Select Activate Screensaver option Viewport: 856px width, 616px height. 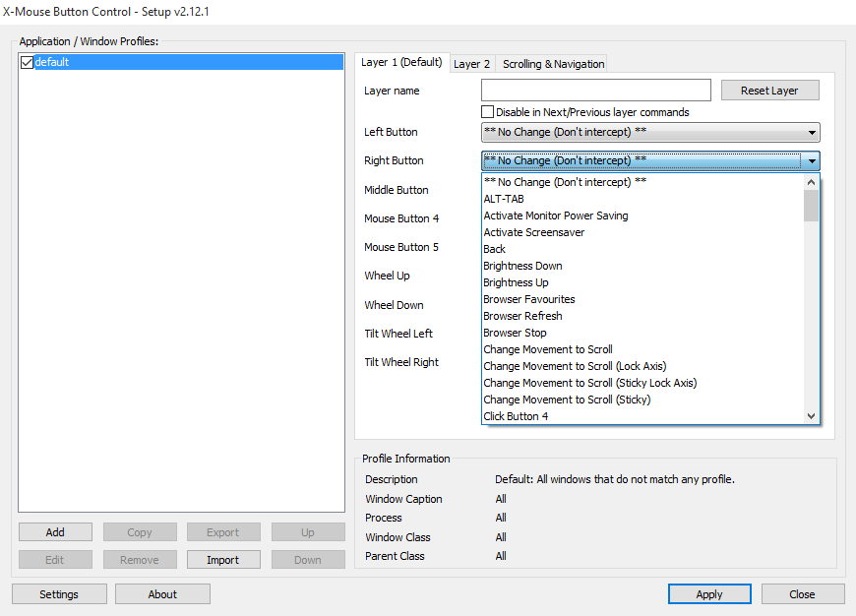pos(643,232)
